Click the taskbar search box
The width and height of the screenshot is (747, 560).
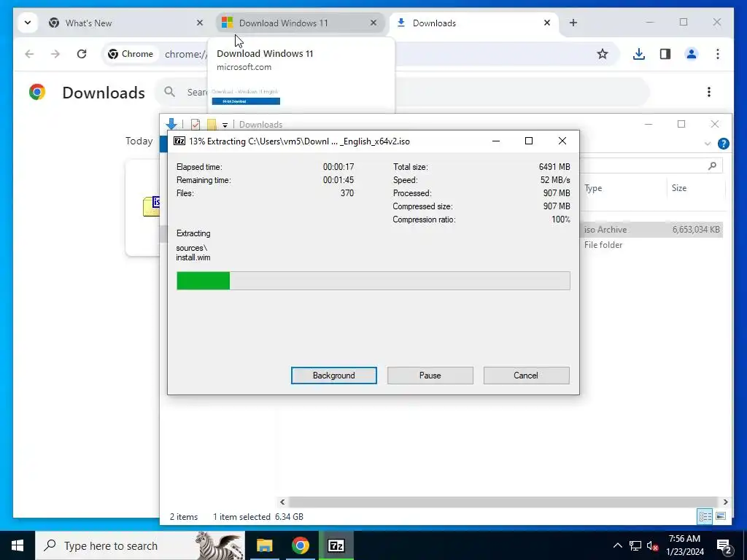coord(140,545)
